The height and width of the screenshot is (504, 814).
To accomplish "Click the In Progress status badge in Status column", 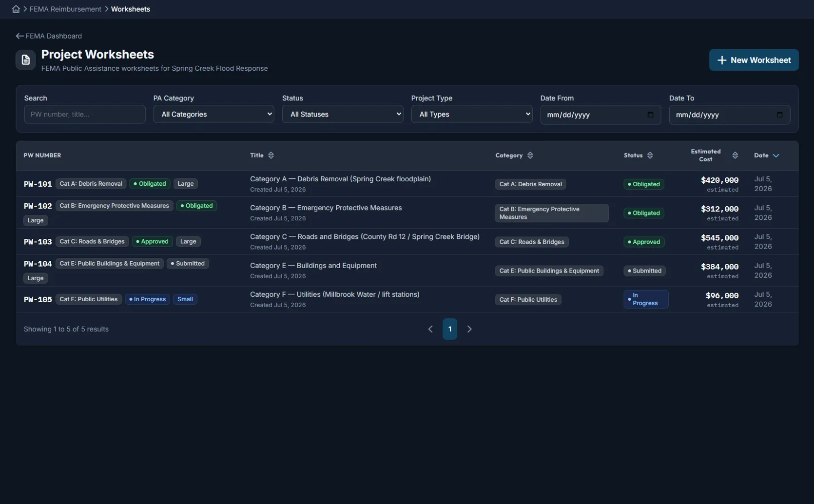I will click(x=646, y=299).
